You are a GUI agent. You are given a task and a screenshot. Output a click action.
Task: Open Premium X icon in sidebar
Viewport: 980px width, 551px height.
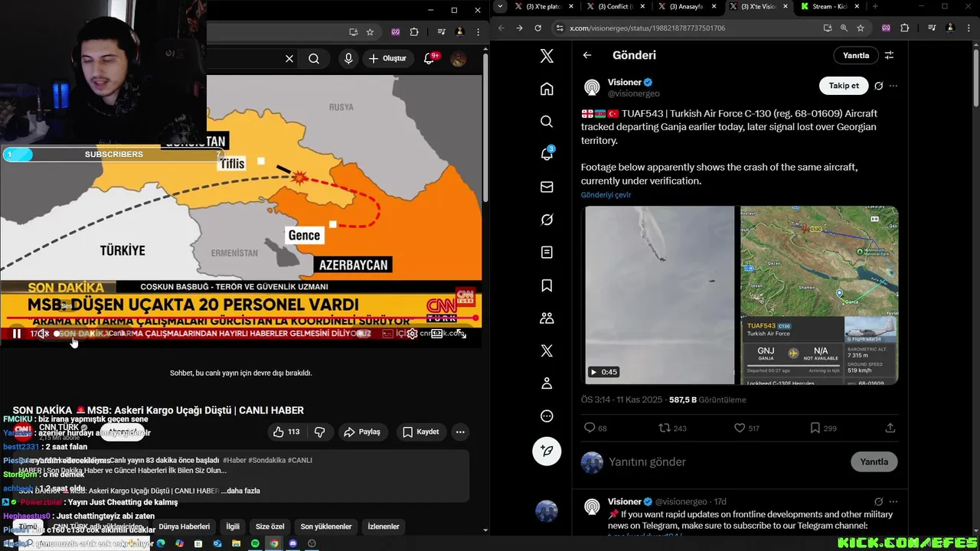coord(547,350)
